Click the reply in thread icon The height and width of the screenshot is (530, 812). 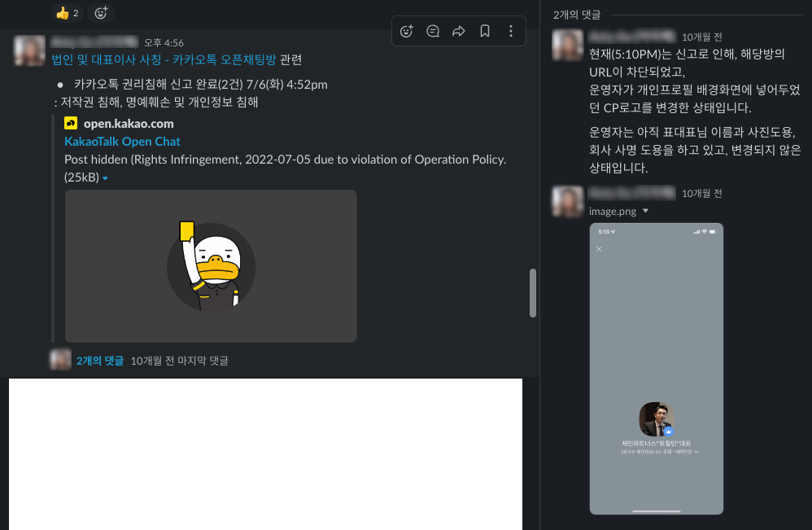[433, 32]
